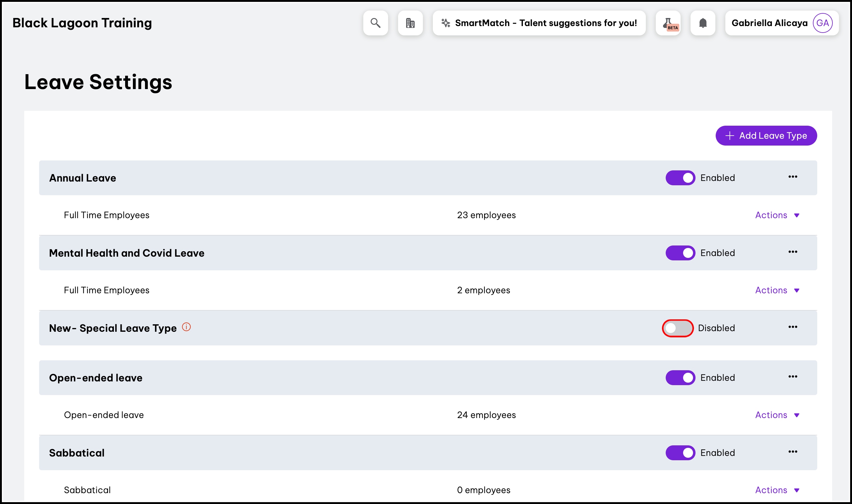The image size is (852, 504).
Task: Click the search magnifier icon
Action: 375,23
